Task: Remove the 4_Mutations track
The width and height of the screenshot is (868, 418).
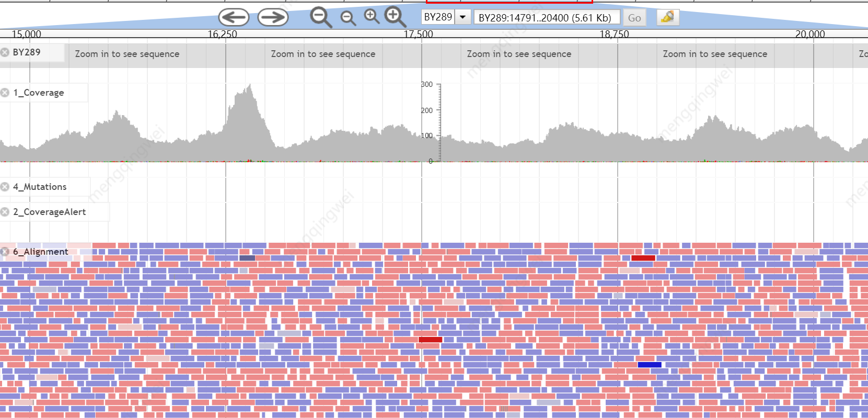Action: click(5, 187)
